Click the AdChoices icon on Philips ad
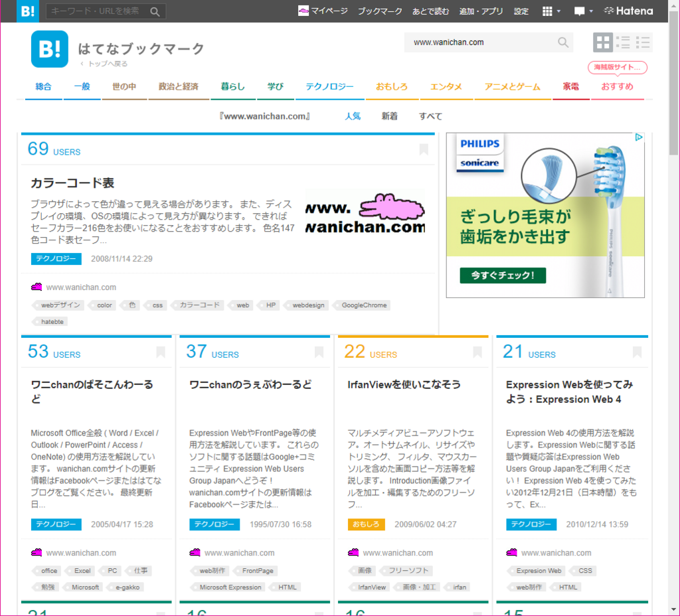 [x=639, y=137]
